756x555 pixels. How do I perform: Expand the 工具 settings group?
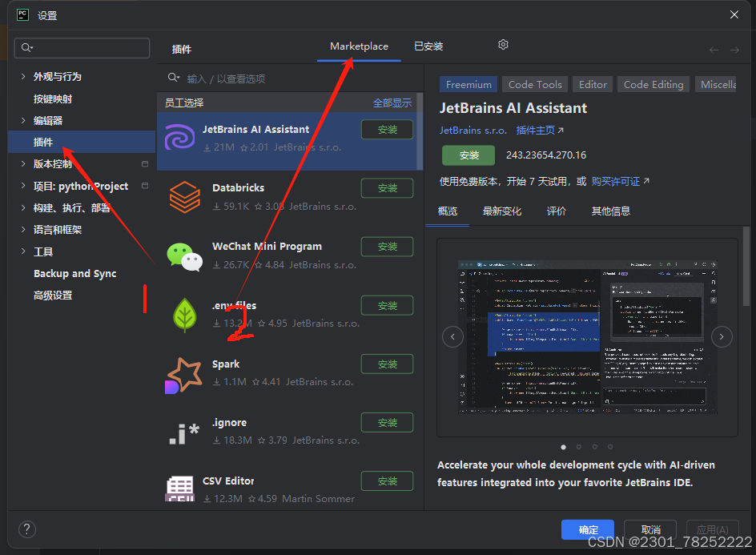coord(23,251)
